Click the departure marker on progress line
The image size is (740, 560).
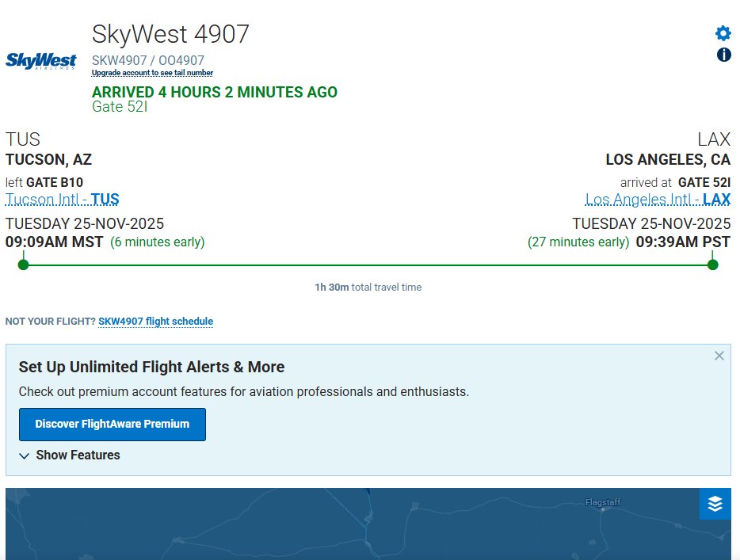[x=23, y=265]
